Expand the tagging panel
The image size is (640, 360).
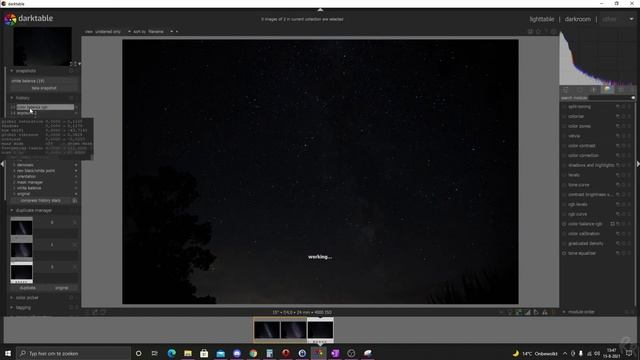pos(11,307)
